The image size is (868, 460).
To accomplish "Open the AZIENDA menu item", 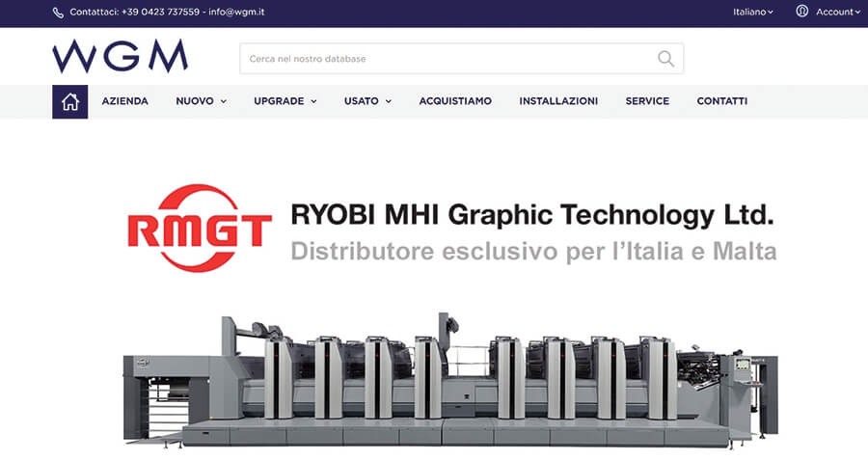I will pyautogui.click(x=124, y=101).
